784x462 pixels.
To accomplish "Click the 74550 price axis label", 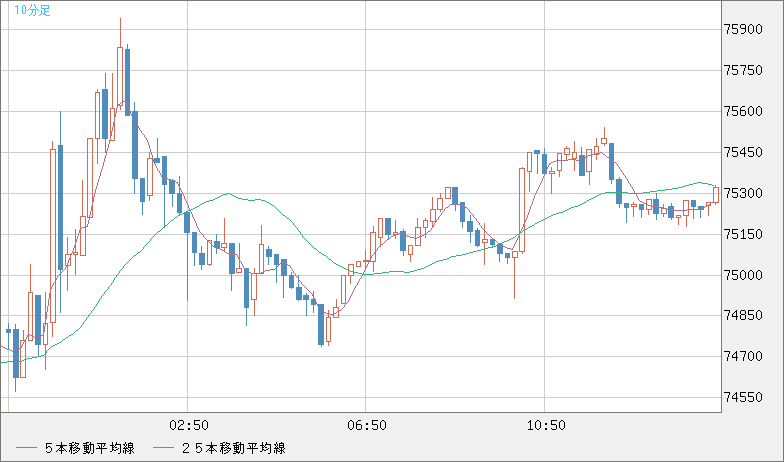I will click(743, 398).
